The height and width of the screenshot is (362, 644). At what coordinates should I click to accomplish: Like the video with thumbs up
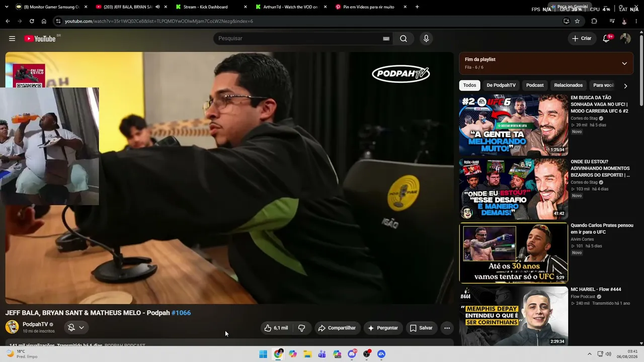coord(276,328)
